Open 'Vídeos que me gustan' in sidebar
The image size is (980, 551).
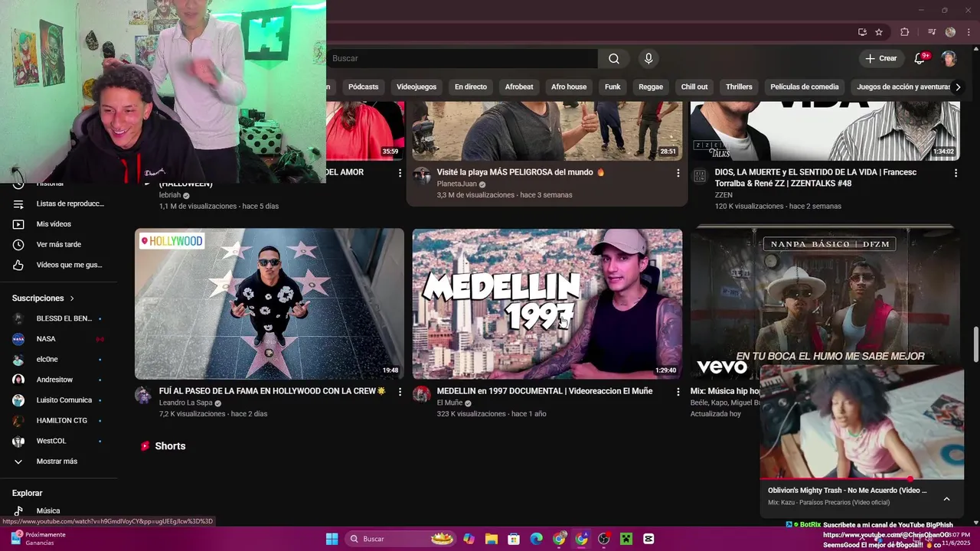coord(58,265)
